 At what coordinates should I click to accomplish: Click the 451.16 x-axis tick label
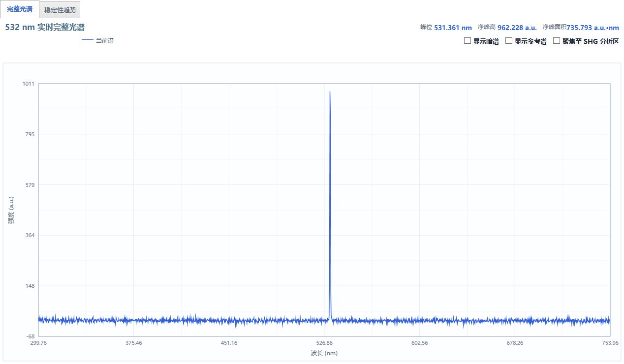[229, 343]
